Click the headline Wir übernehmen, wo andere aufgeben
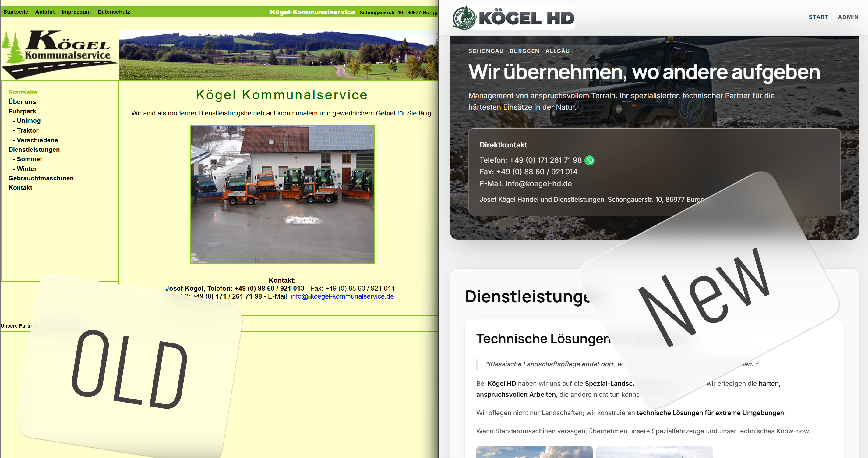This screenshot has height=458, width=868. click(644, 72)
